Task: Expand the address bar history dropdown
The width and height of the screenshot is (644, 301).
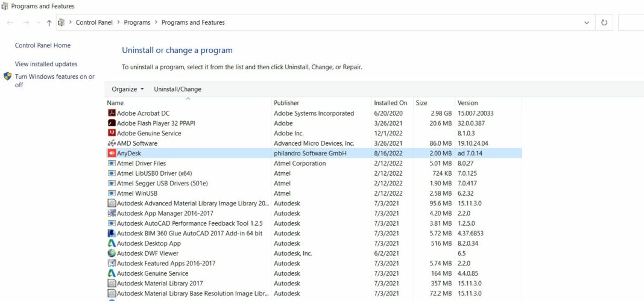Action: [587, 23]
